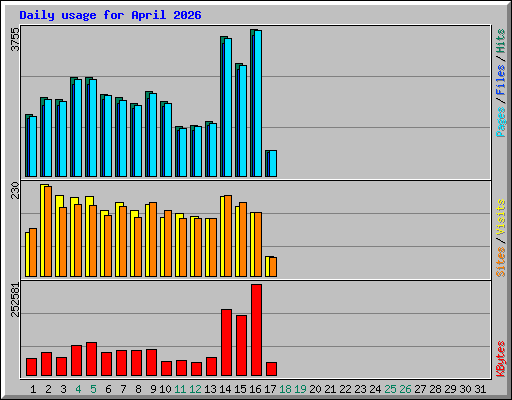Click the green day 4 label

(x=78, y=389)
